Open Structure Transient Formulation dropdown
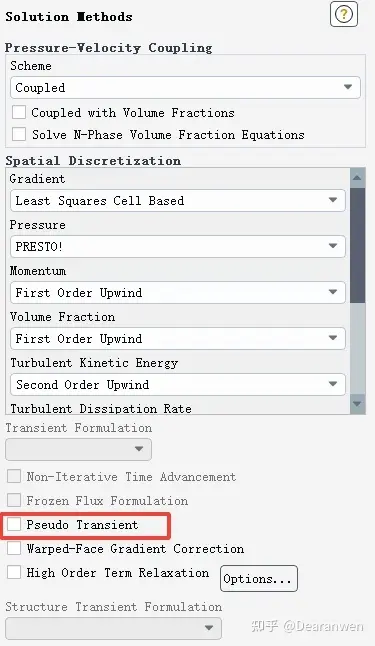Viewport: 375px width, 646px height. 113,628
